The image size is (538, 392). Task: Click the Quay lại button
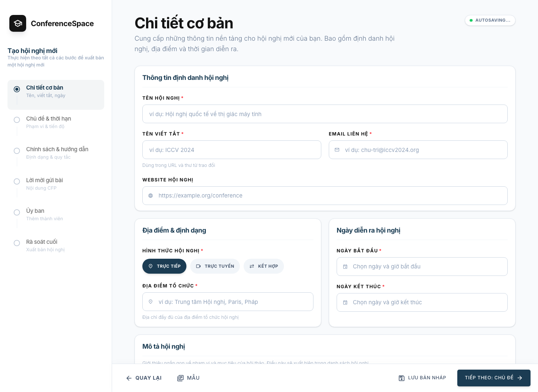[144, 378]
